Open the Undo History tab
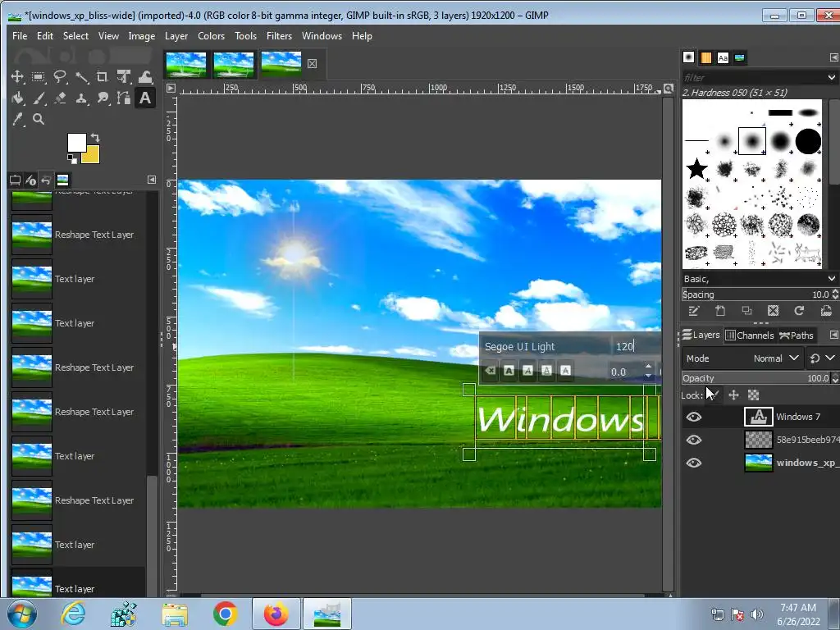The height and width of the screenshot is (630, 840). (x=47, y=180)
